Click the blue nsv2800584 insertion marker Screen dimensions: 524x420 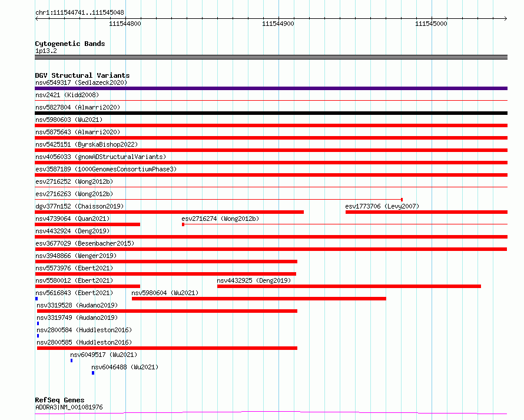(38, 336)
